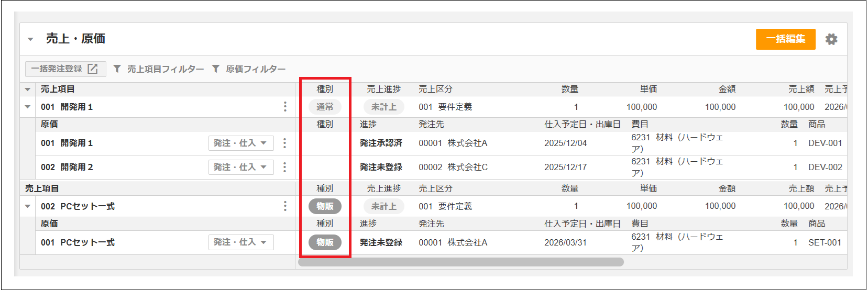Screen dimensions: 868x290
Task: Click the 売上区分 column header in the top header row
Action: pyautogui.click(x=435, y=89)
